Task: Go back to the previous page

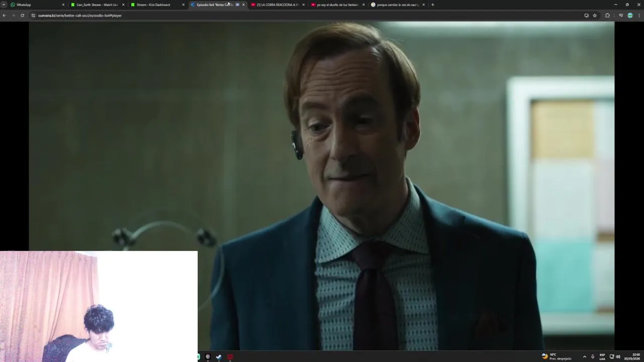Action: pos(4,15)
